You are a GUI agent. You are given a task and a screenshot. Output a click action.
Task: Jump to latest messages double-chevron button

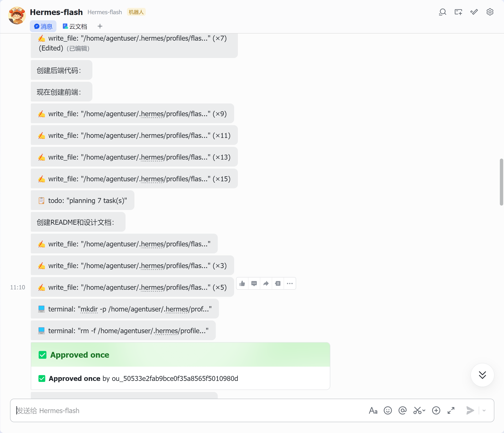pyautogui.click(x=482, y=375)
